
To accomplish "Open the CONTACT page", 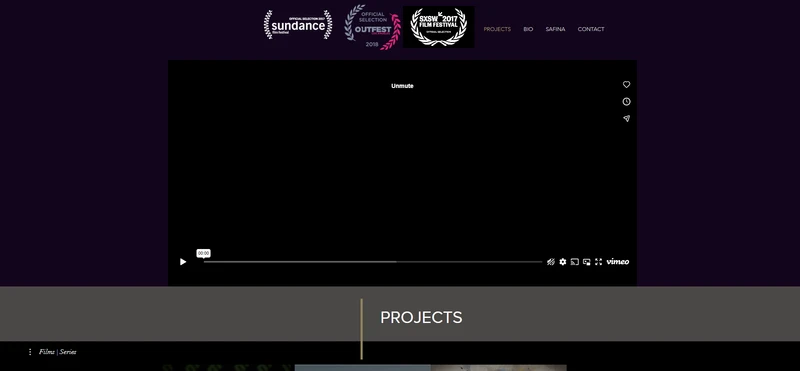I will tap(591, 29).
